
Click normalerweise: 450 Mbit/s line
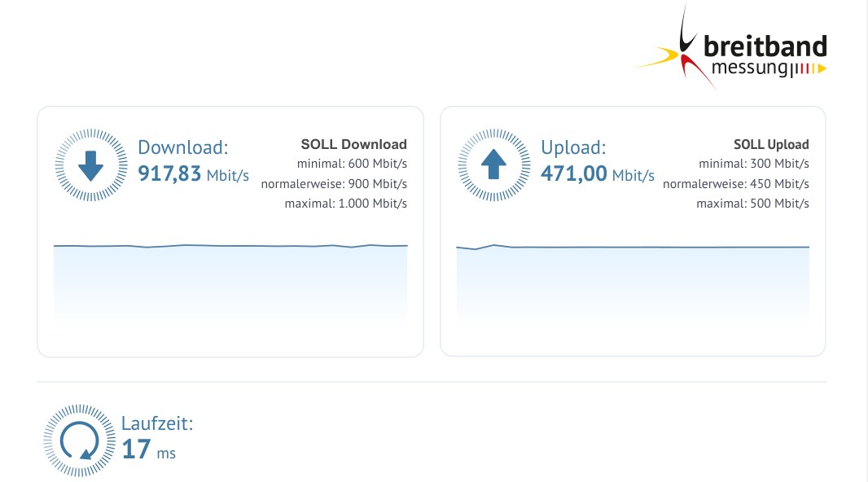(736, 184)
